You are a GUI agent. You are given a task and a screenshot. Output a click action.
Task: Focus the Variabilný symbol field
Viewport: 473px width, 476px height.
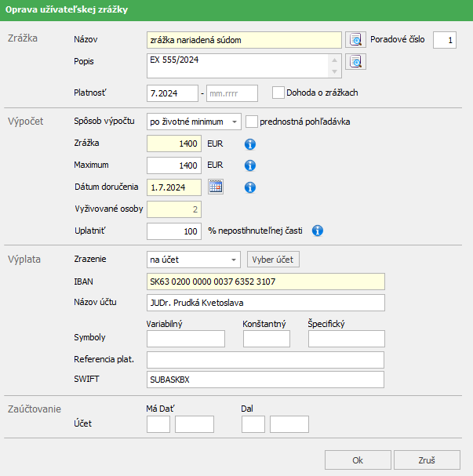pyautogui.click(x=186, y=339)
